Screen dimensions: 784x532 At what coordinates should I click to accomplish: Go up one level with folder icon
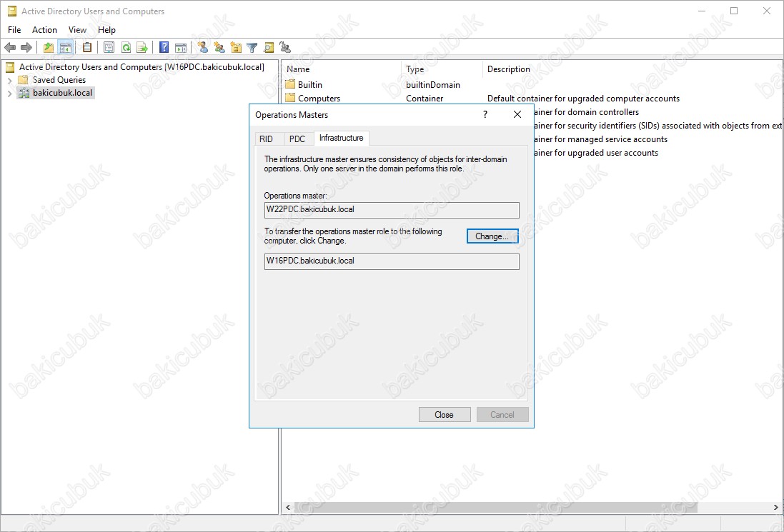point(49,47)
